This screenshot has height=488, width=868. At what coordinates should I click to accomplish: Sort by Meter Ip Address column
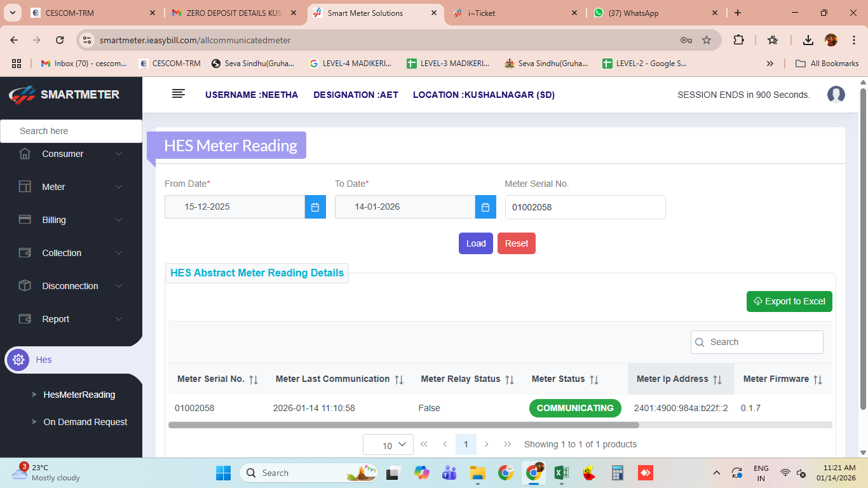pyautogui.click(x=717, y=379)
